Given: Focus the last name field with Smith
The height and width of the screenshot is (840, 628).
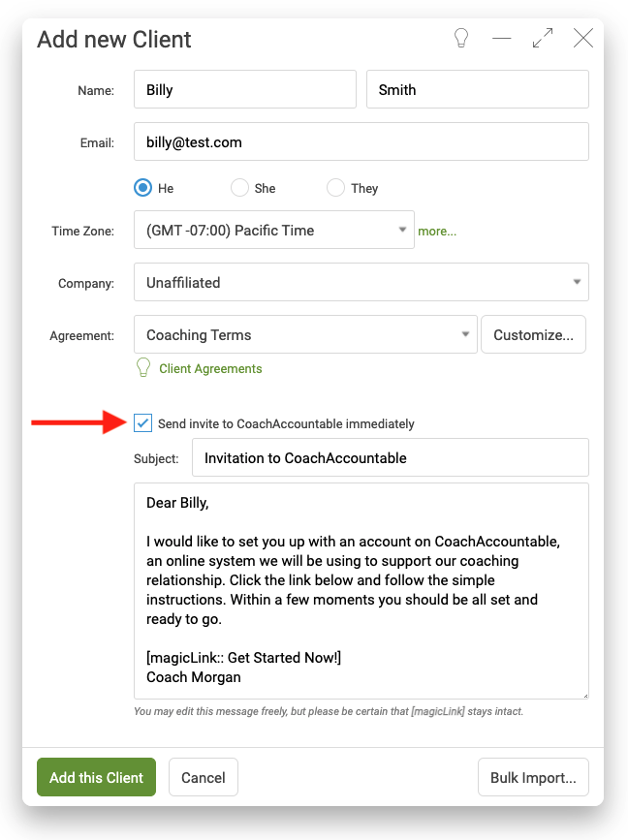Looking at the screenshot, I should tap(478, 89).
